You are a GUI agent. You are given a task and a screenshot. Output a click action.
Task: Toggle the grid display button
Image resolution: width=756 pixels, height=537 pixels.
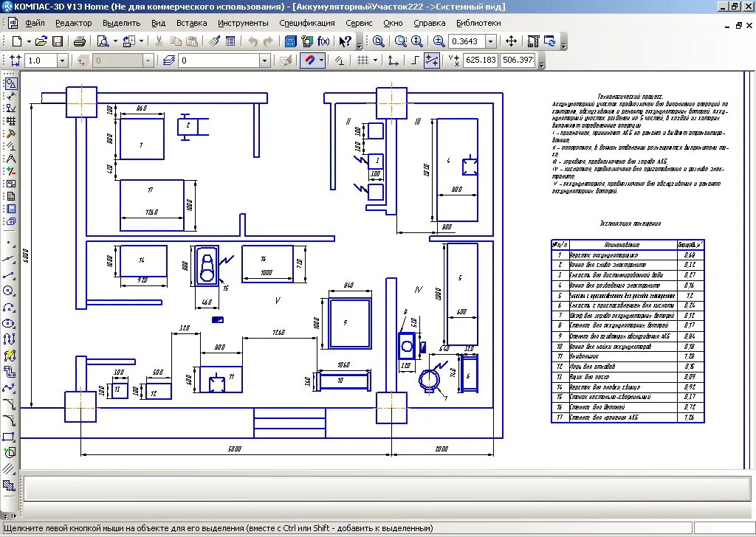click(362, 60)
